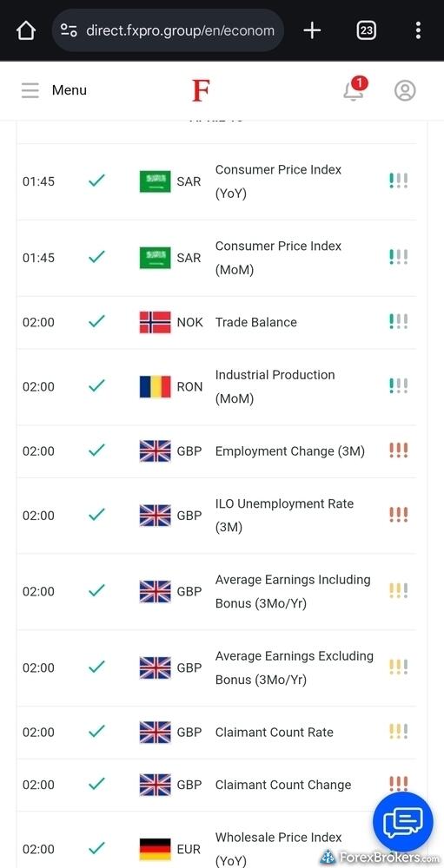Screen dimensions: 444x868
Task: Open the tab switcher showing 23 tabs
Action: click(366, 30)
